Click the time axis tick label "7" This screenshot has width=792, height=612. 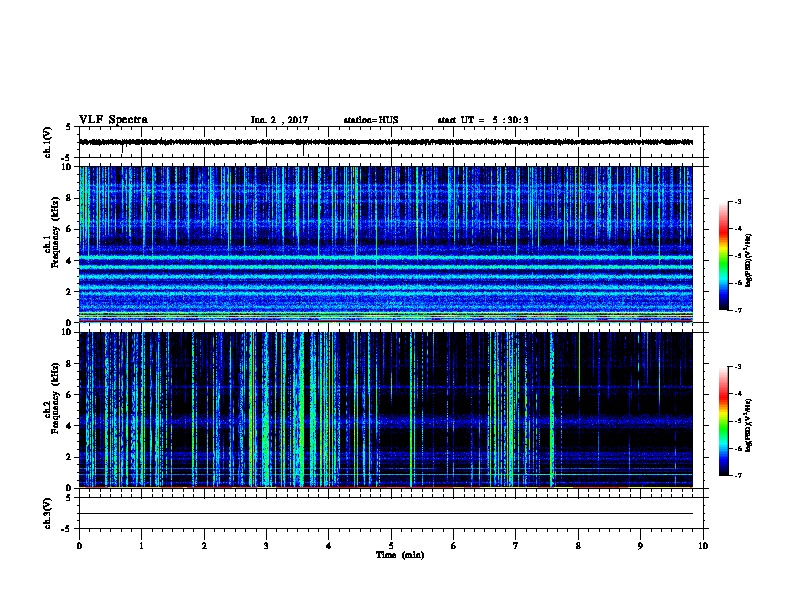[x=516, y=546]
